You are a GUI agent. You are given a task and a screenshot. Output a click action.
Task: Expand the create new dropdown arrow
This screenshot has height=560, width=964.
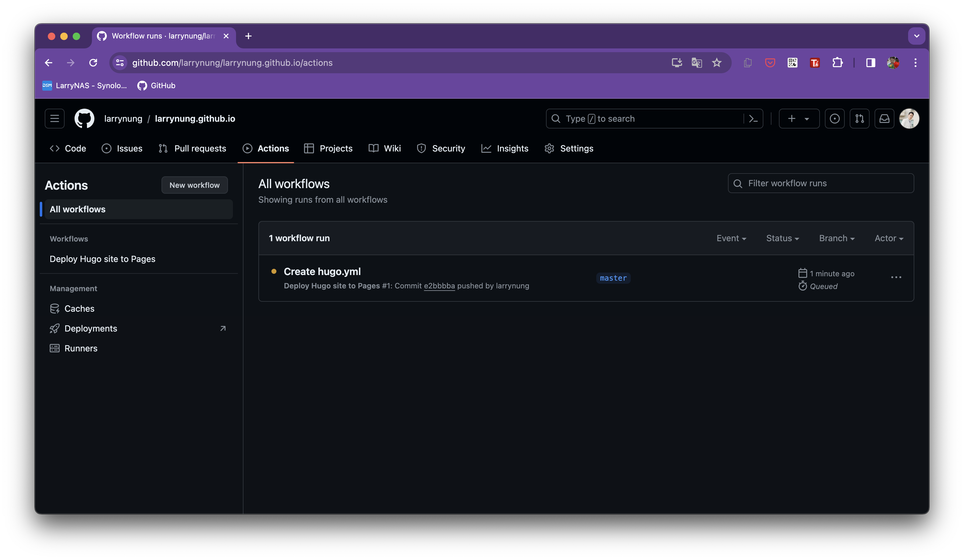[807, 119]
